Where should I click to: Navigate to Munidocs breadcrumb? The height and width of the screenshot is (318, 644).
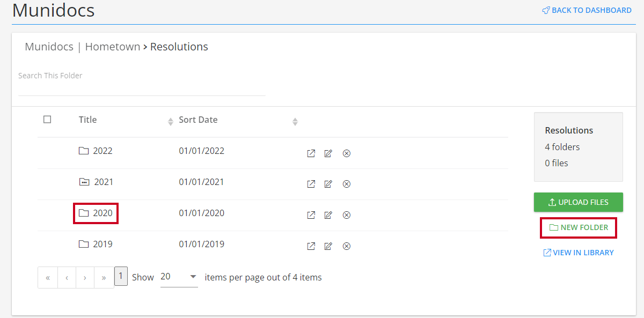pyautogui.click(x=49, y=47)
